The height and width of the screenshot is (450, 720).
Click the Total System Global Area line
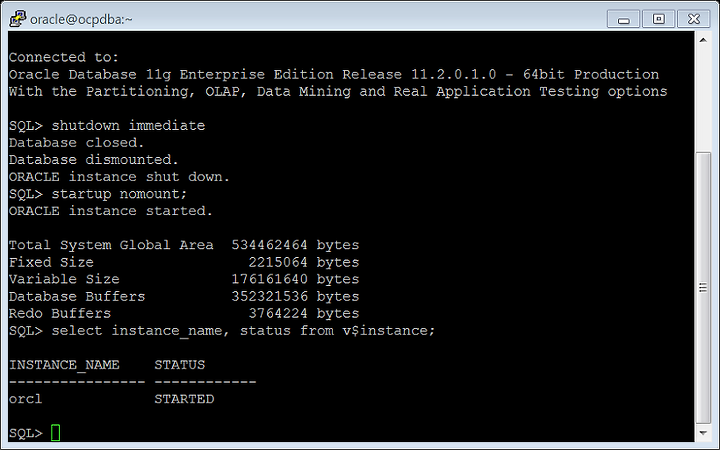coord(184,245)
